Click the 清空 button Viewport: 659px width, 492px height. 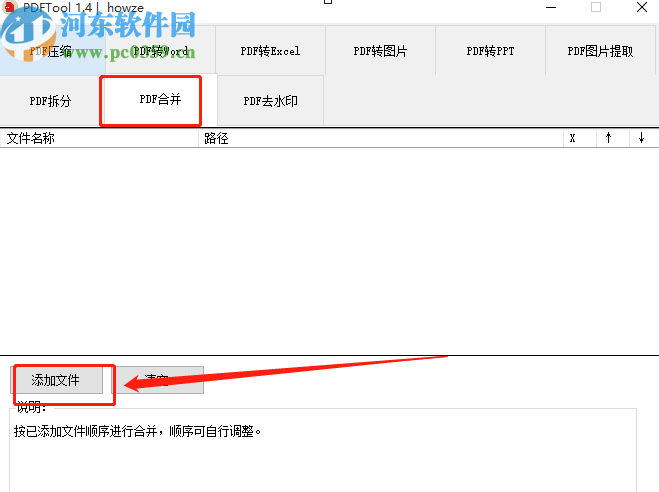click(158, 380)
